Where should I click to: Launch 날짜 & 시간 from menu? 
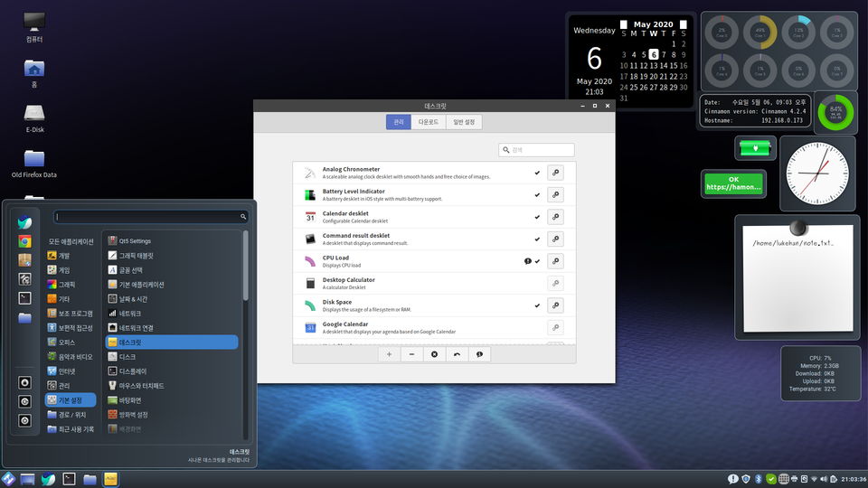point(172,299)
